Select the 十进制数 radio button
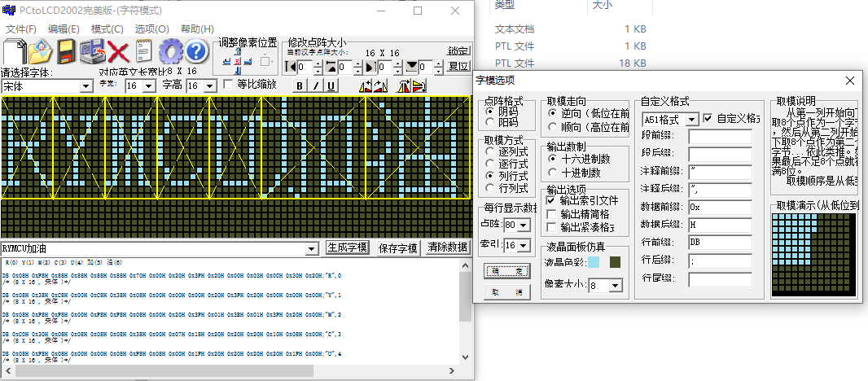This screenshot has width=868, height=381. click(554, 172)
